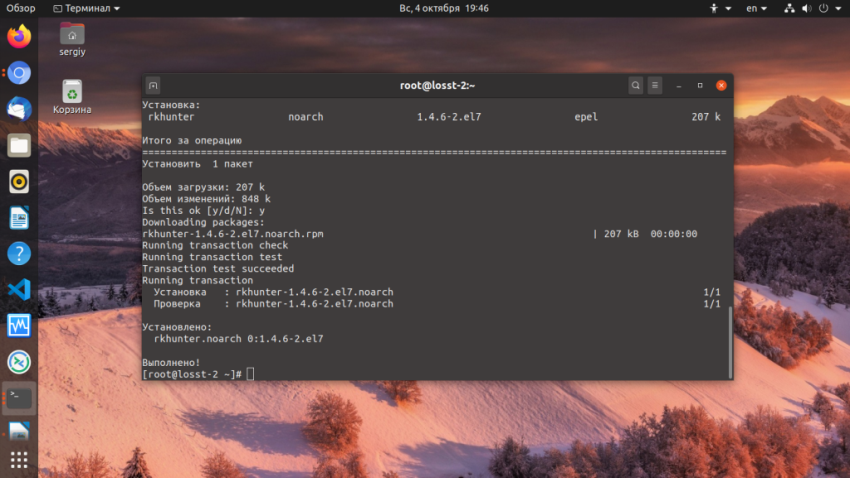Click the new tab icon in terminal
This screenshot has height=478, width=850.
point(153,86)
